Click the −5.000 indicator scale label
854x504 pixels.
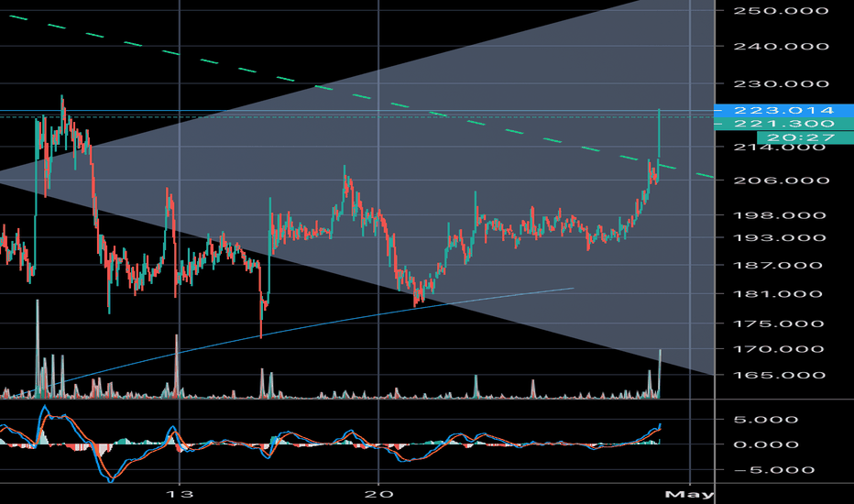coord(773,470)
